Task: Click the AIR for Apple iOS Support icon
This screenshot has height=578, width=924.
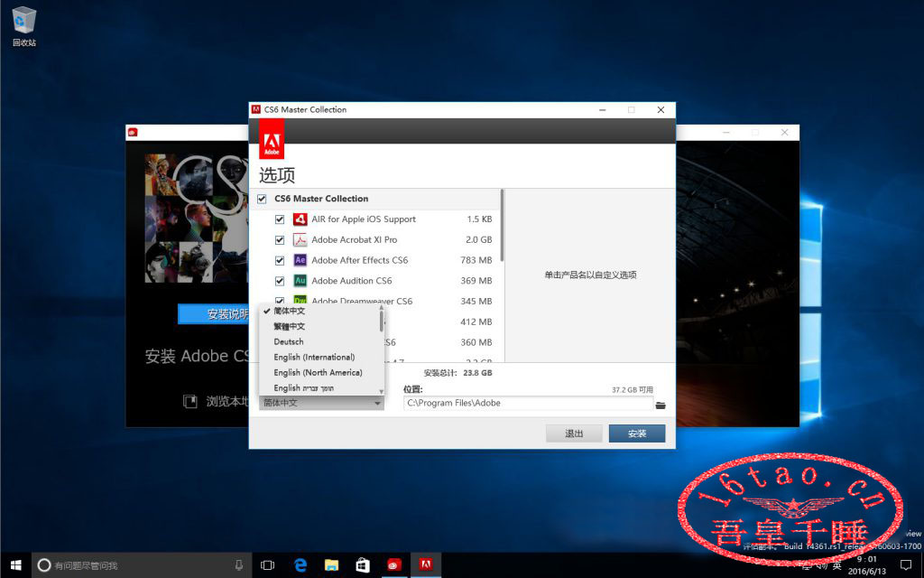Action: point(300,219)
